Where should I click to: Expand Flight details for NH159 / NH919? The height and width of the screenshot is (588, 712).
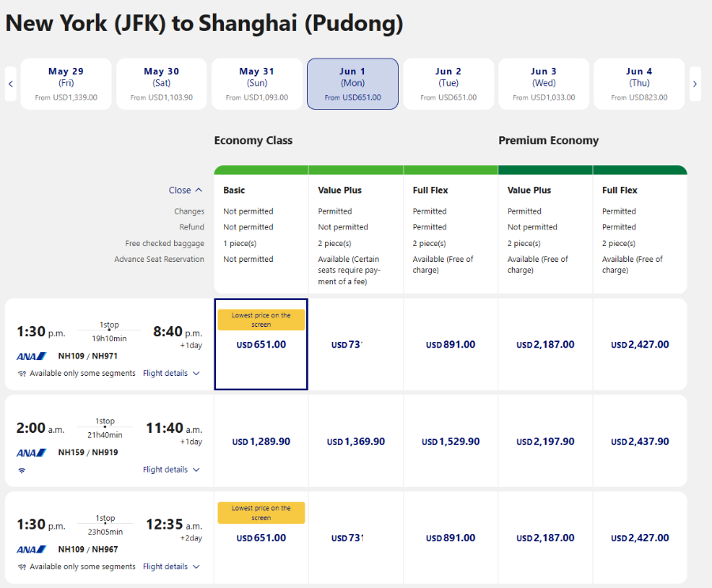[x=171, y=470]
